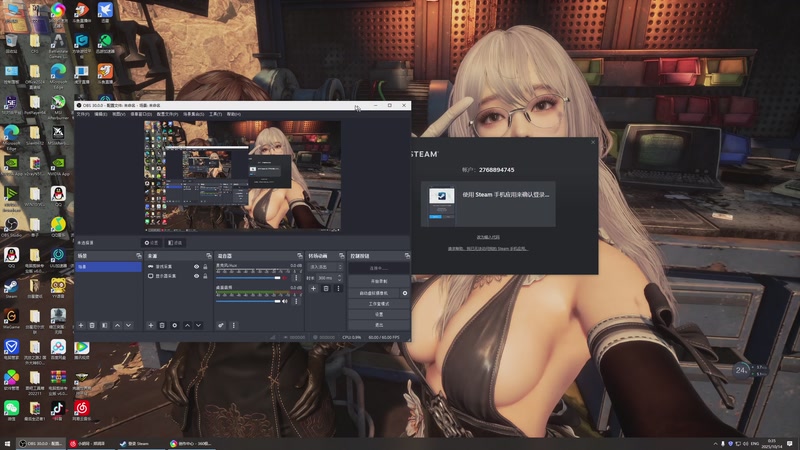Viewport: 800px width, 450px height.
Task: Open the File (文件) menu in OBS
Action: click(x=83, y=114)
